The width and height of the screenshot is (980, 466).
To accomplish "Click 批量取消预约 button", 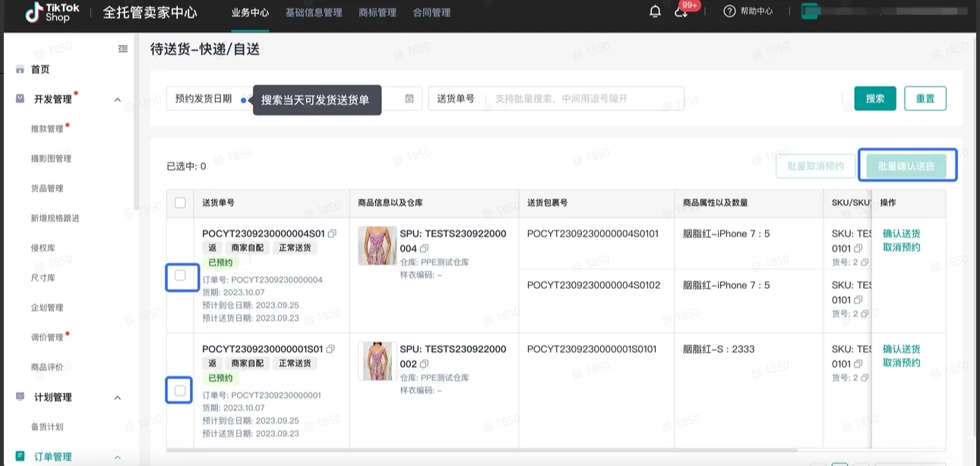I will click(815, 166).
